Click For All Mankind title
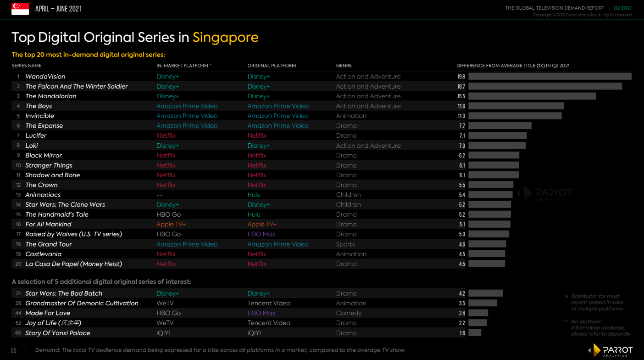The width and height of the screenshot is (644, 360). click(x=48, y=225)
